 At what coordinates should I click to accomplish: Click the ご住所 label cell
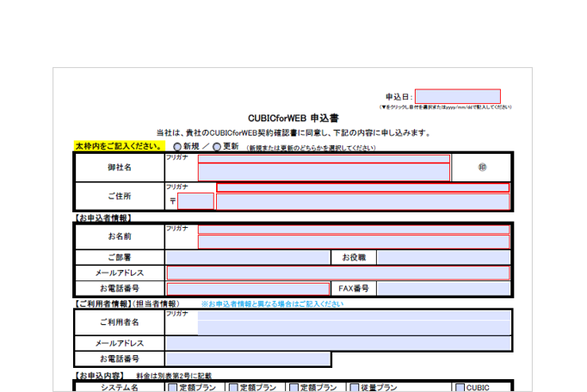click(x=120, y=196)
